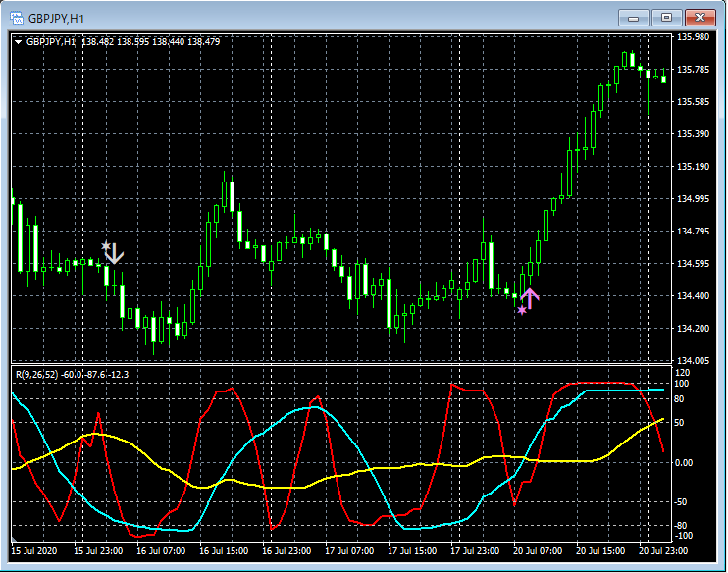The width and height of the screenshot is (728, 573).
Task: Click the 135.585 price level label
Action: (x=694, y=101)
